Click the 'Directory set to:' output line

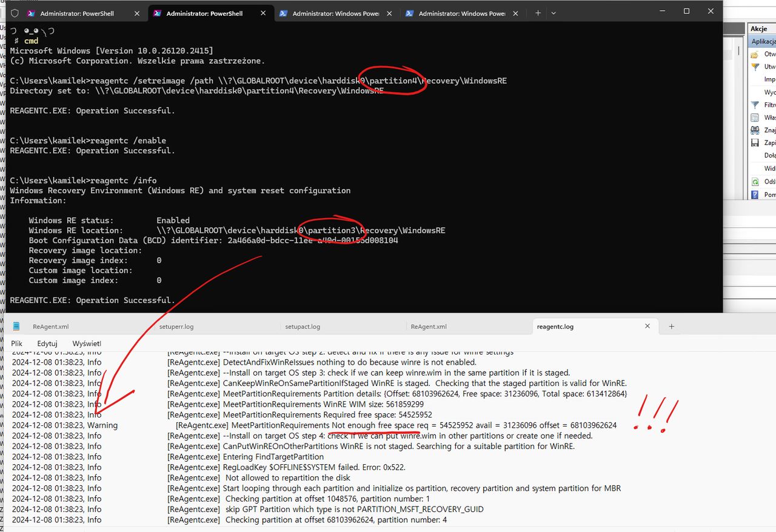pyautogui.click(x=197, y=91)
